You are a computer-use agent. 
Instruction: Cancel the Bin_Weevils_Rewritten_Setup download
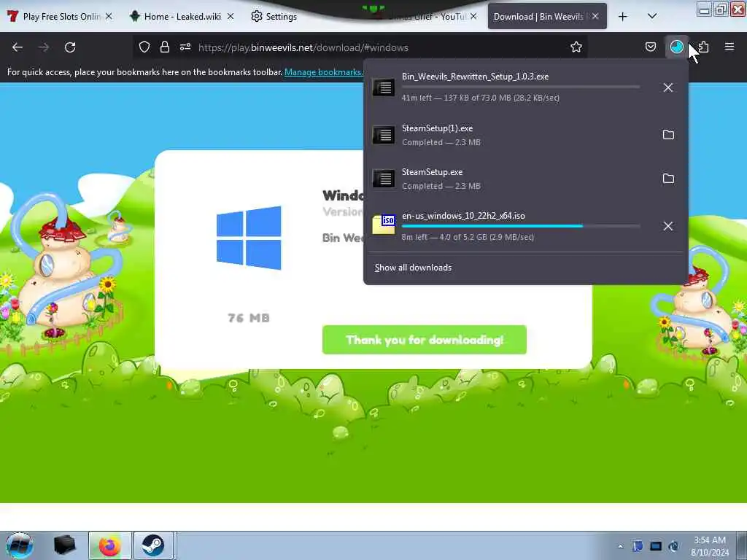click(x=668, y=87)
